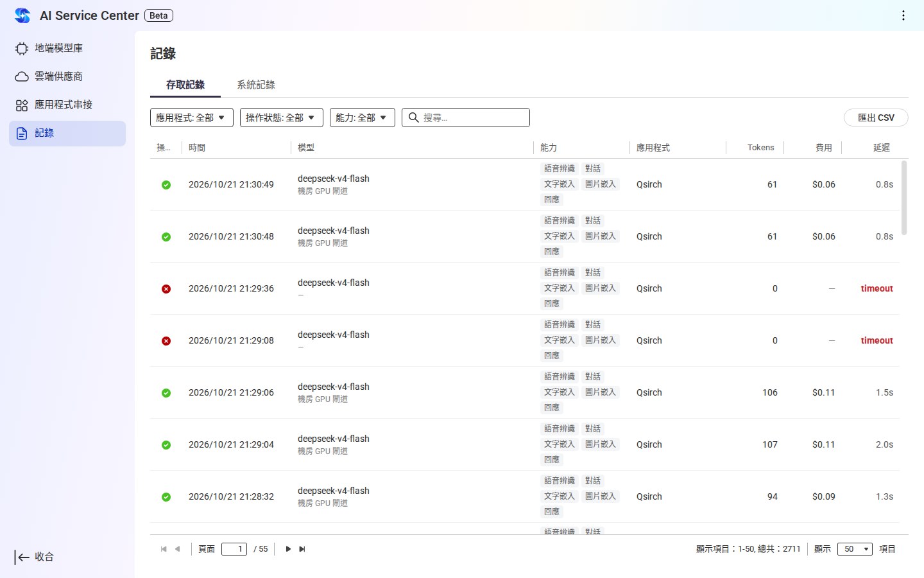Switch to the 存取記錄 tab

pos(185,85)
